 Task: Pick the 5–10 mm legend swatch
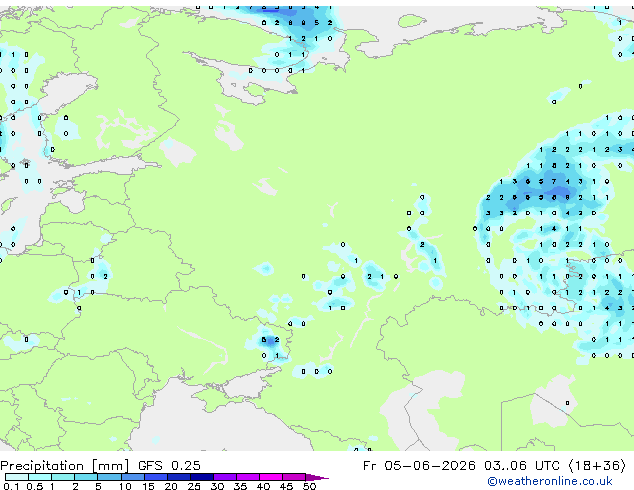tap(110, 477)
